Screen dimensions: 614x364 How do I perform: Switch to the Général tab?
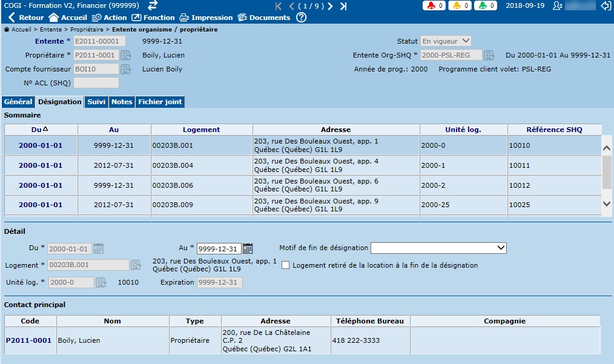[18, 102]
